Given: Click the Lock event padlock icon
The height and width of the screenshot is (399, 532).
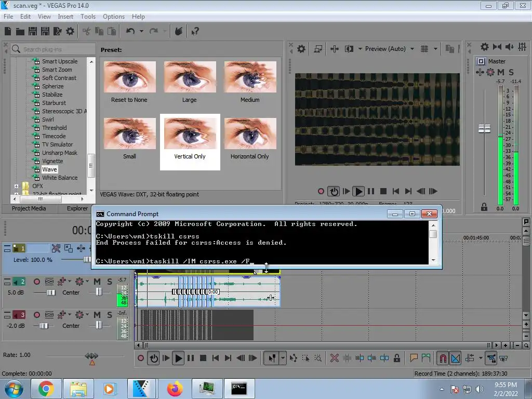Looking at the screenshot, I should (x=396, y=358).
